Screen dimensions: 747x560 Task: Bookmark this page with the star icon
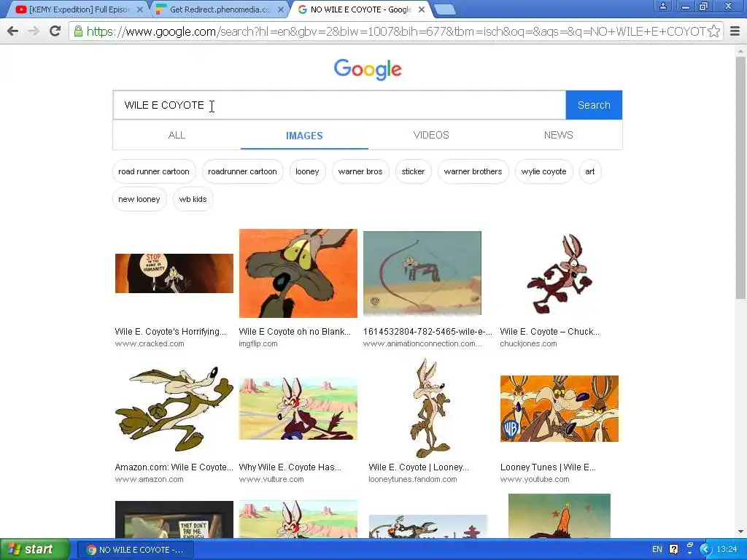point(713,31)
